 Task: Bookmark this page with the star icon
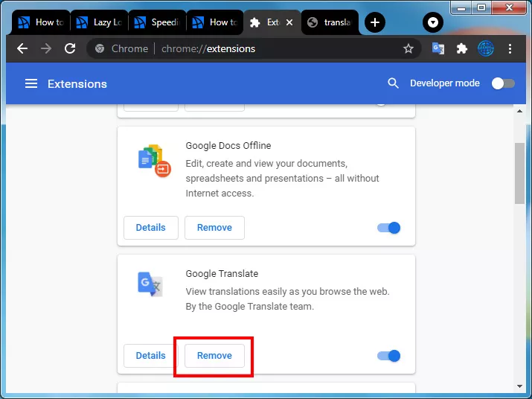coord(408,48)
